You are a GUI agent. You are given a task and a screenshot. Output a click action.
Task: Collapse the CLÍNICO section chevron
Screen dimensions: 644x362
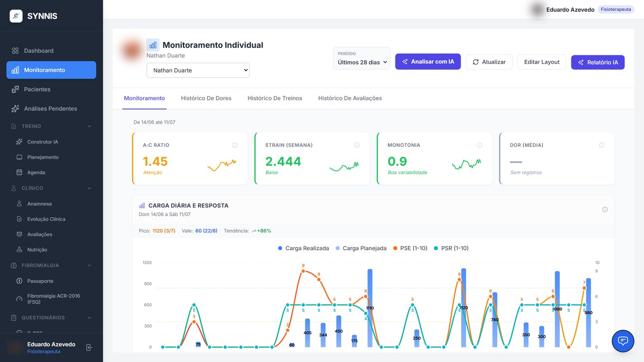click(89, 188)
